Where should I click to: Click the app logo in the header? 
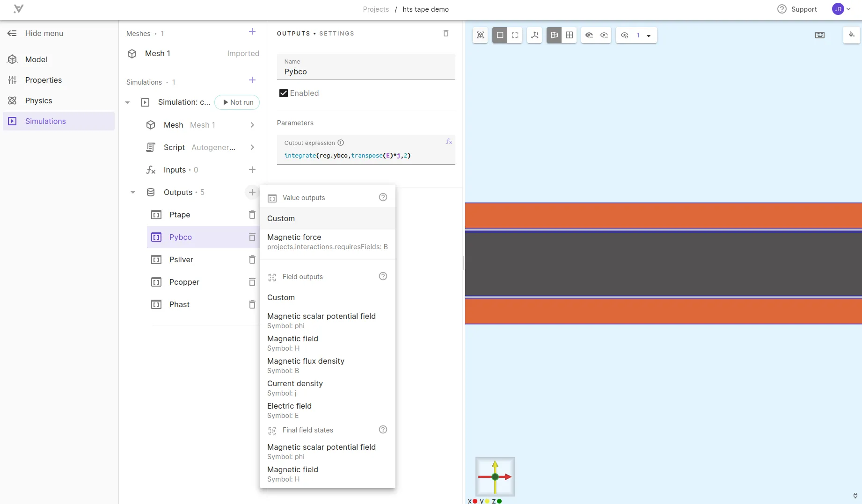click(x=18, y=9)
